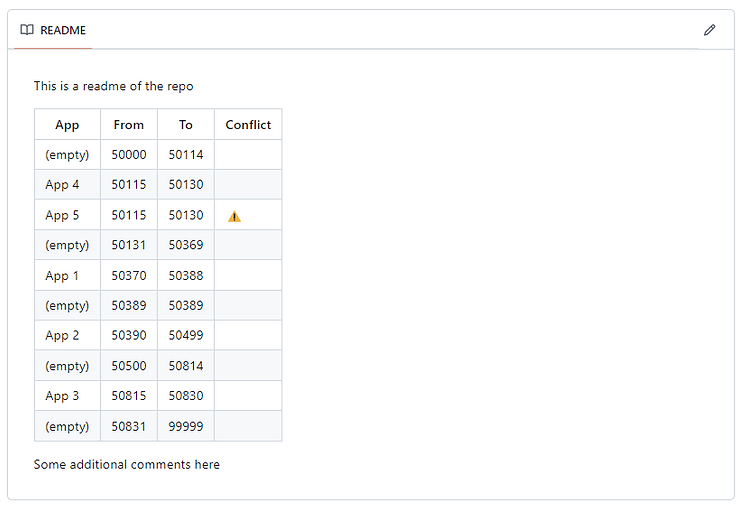Select the App 4 table cell
This screenshot has width=740, height=512.
tap(62, 185)
